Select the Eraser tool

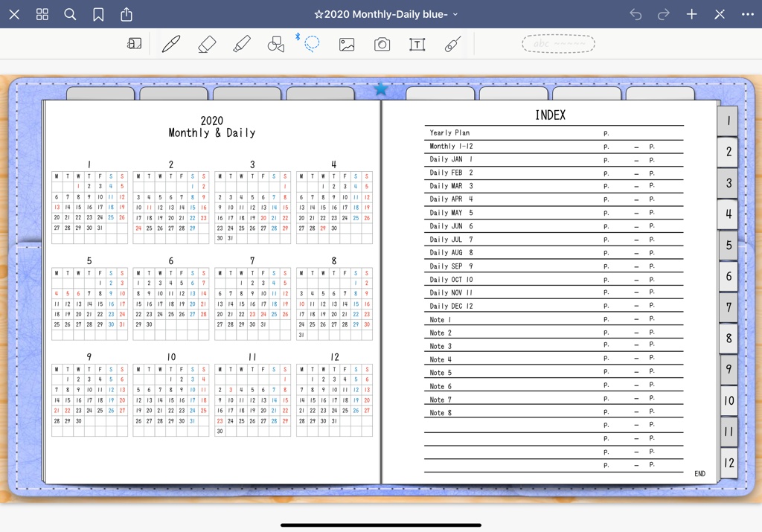pyautogui.click(x=207, y=44)
